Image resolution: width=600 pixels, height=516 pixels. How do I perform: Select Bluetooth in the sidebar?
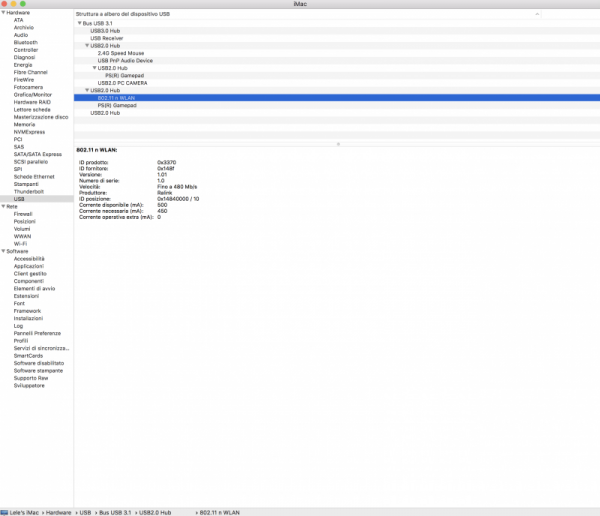click(x=26, y=42)
